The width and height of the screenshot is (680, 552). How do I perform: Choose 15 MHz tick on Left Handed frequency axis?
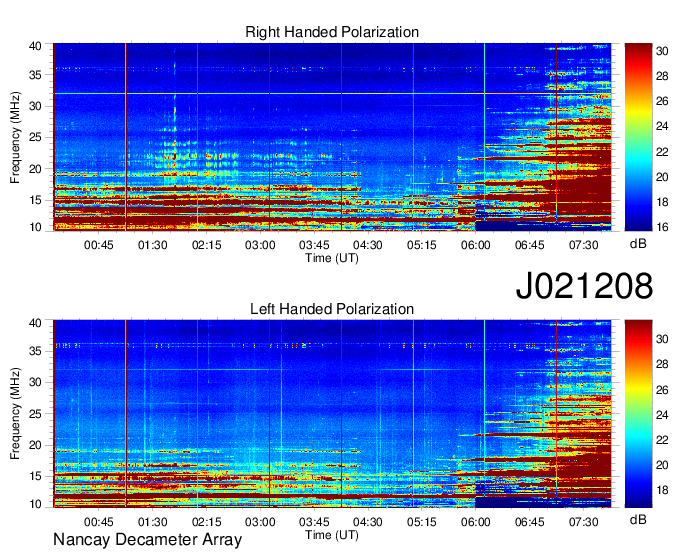(35, 477)
